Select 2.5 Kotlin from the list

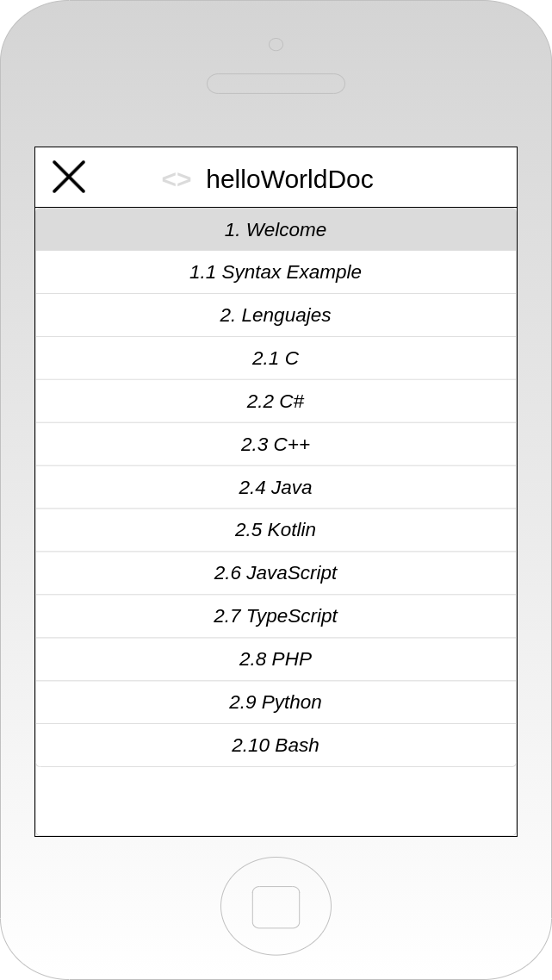(276, 531)
